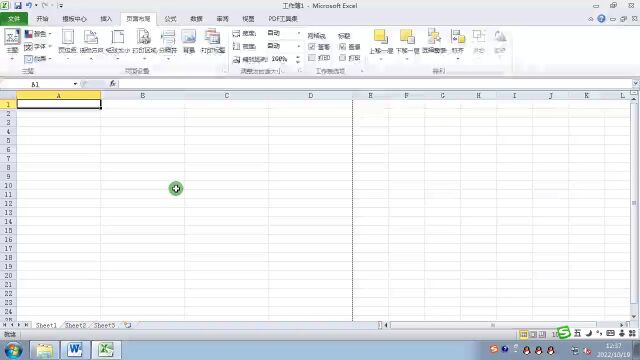Click the Background image icon (背景)
Screen dimensions: 640x360
coord(189,42)
